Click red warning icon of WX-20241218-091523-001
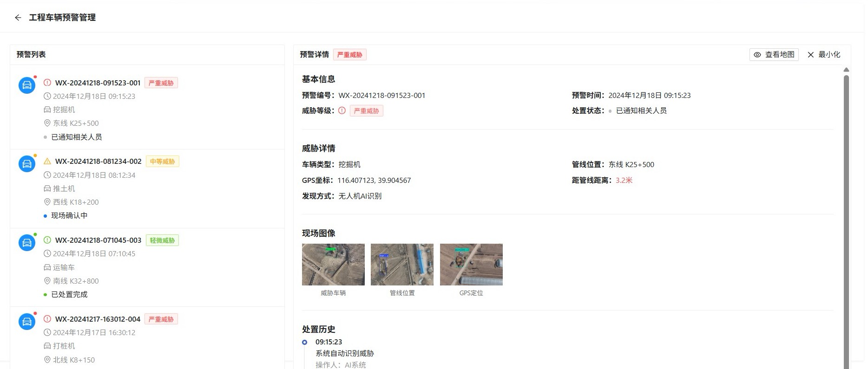This screenshot has width=868, height=369. [x=47, y=83]
